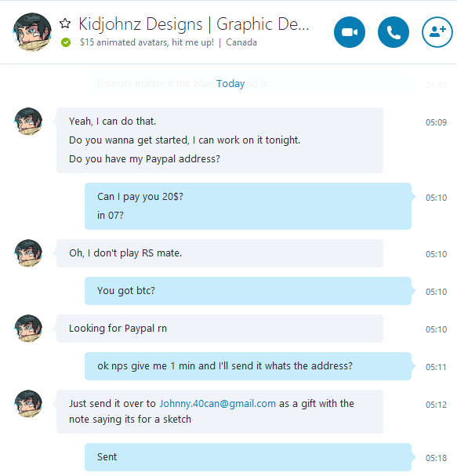The width and height of the screenshot is (457, 476).
Task: Click the Today date separator
Action: tap(230, 83)
